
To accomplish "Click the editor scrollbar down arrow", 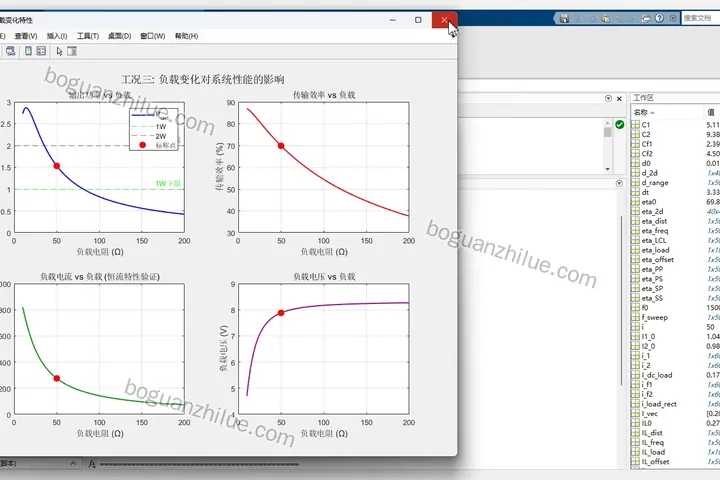I will [607, 169].
